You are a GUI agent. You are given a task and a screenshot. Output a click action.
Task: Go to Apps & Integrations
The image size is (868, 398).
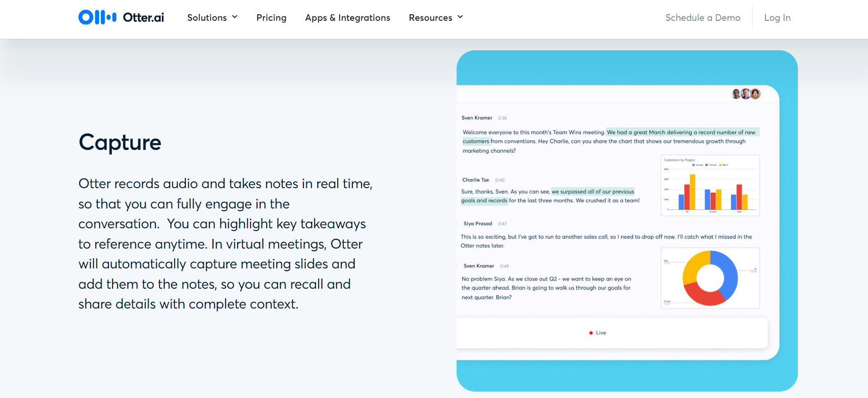pyautogui.click(x=347, y=18)
